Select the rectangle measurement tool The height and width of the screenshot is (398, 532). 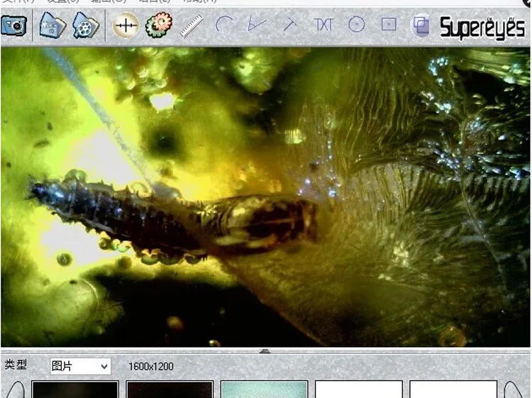click(x=389, y=25)
